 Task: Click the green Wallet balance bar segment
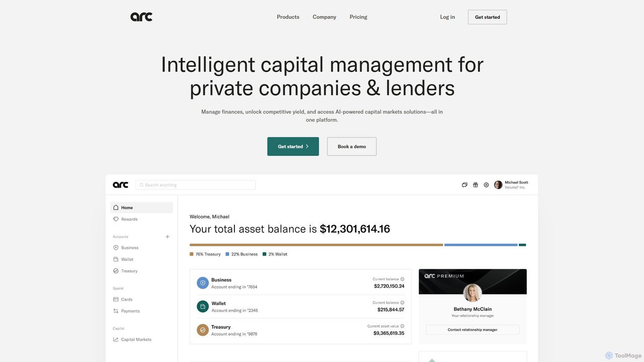(x=522, y=245)
